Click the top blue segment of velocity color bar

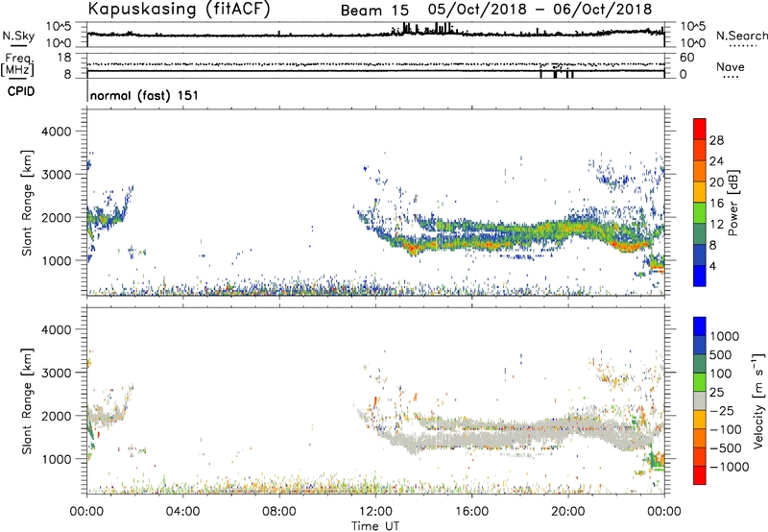tap(700, 326)
